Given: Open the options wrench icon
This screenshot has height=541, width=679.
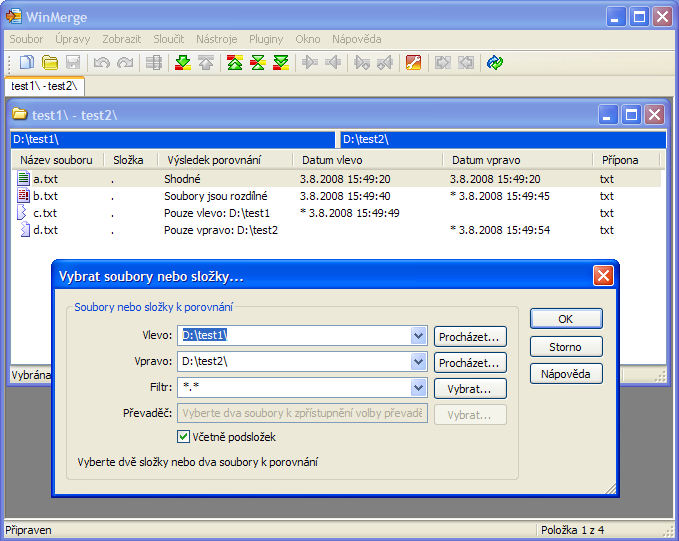Looking at the screenshot, I should 413,63.
